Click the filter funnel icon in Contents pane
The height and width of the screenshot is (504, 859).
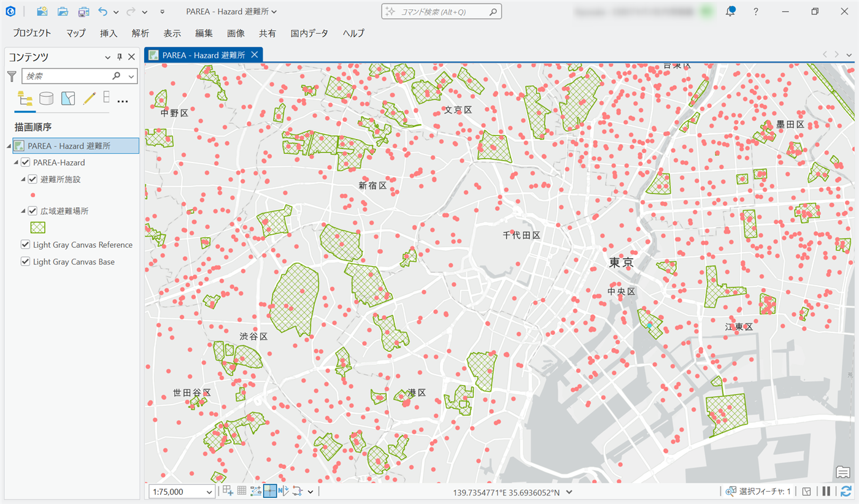[12, 76]
